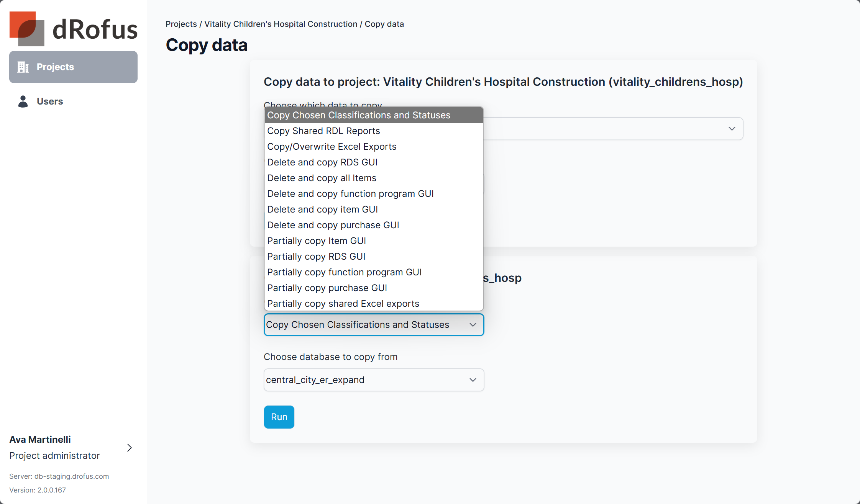This screenshot has width=860, height=504.
Task: Choose Copy/Overwrite Excel Exports option
Action: (332, 147)
